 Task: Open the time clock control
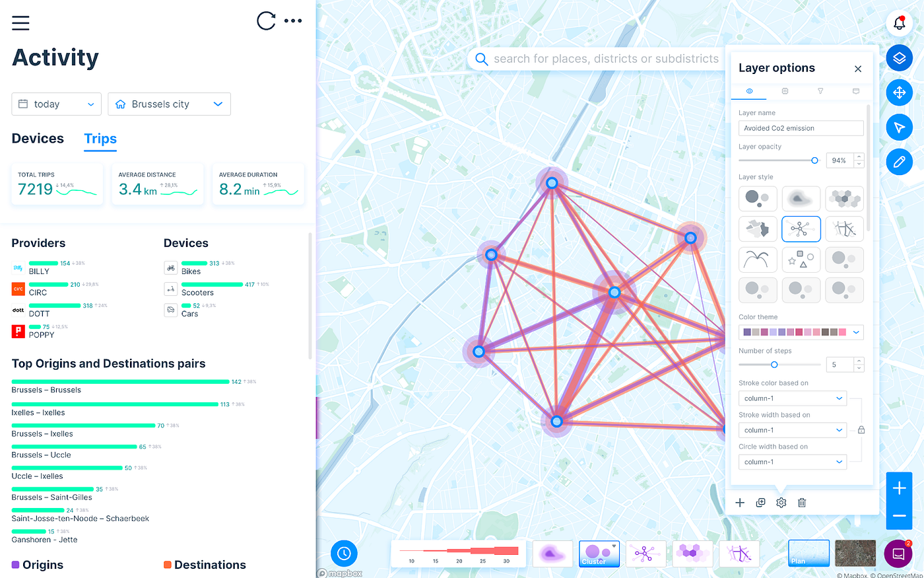(344, 554)
